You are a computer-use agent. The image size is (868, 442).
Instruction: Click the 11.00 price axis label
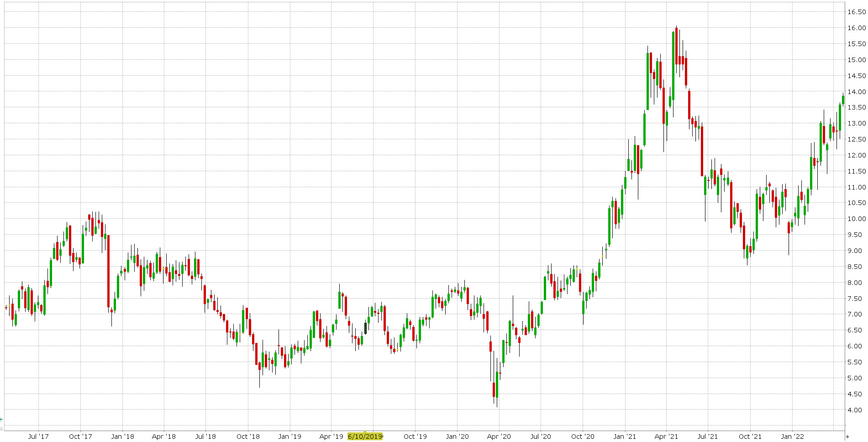[857, 187]
